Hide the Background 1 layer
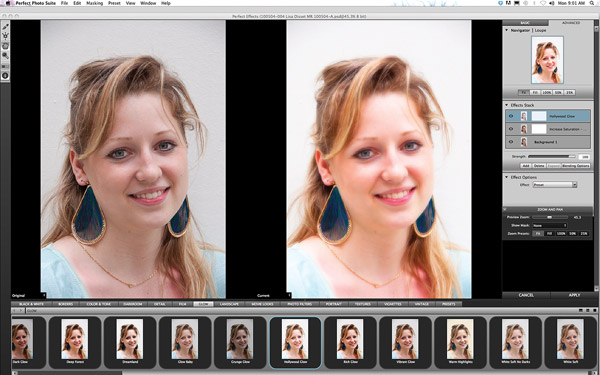Image resolution: width=600 pixels, height=375 pixels. 511,142
